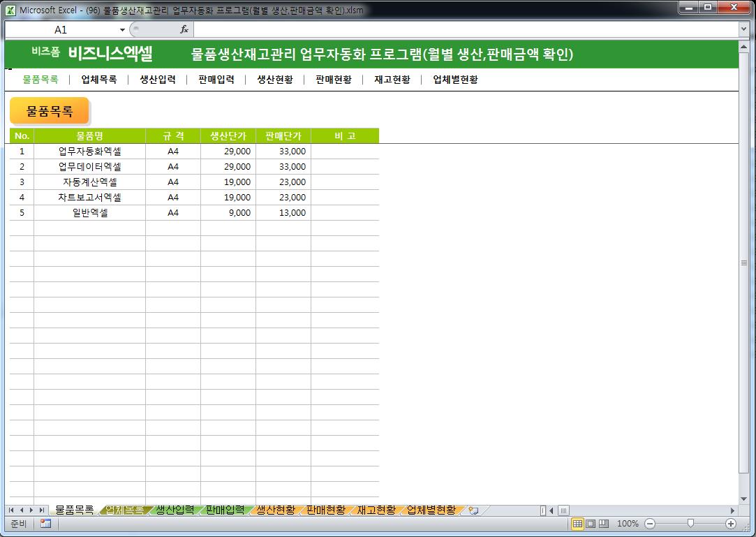Viewport: 756px width, 537px height.
Task: Select the 13,000 sales price cell
Action: pos(283,213)
